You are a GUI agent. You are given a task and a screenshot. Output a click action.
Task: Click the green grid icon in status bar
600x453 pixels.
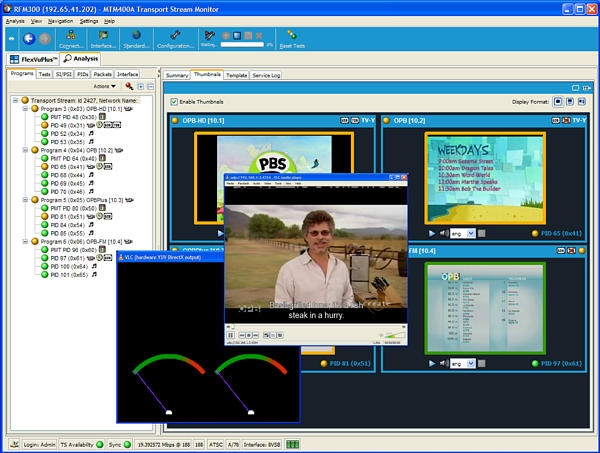[x=292, y=445]
